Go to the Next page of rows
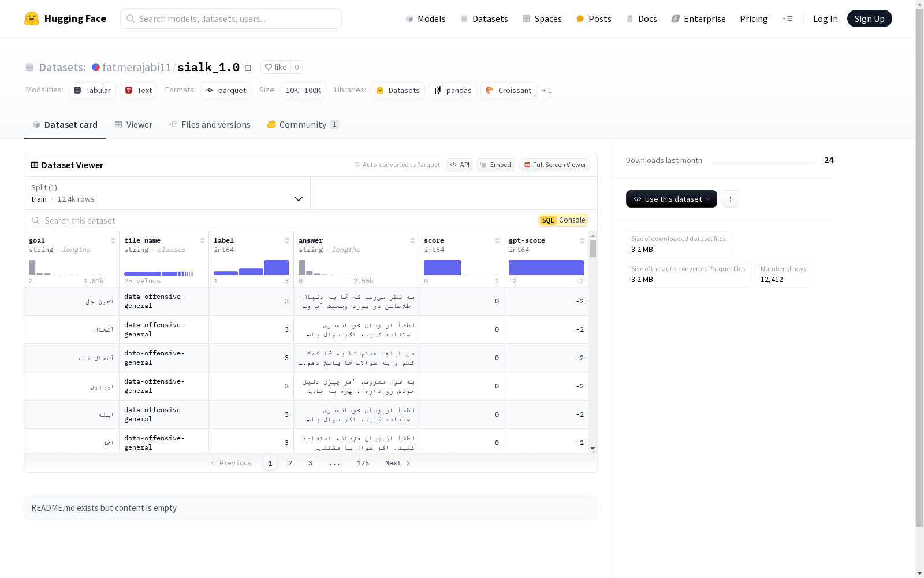 click(x=397, y=463)
